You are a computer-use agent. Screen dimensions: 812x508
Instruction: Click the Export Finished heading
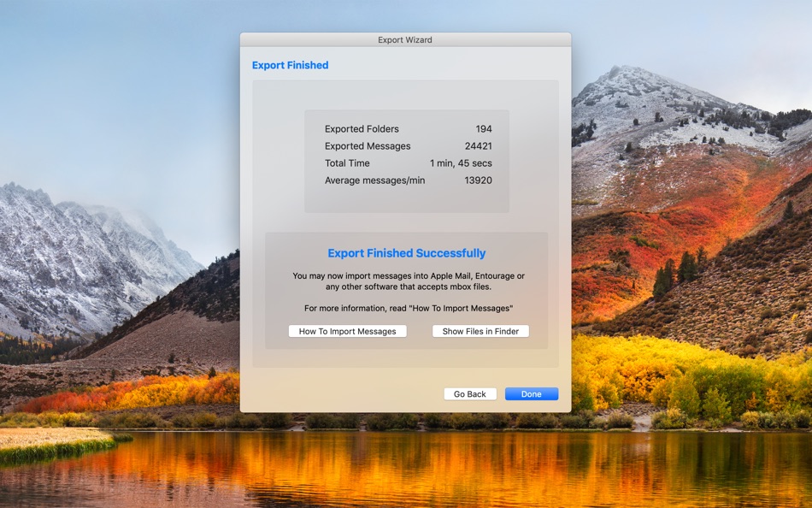point(290,65)
